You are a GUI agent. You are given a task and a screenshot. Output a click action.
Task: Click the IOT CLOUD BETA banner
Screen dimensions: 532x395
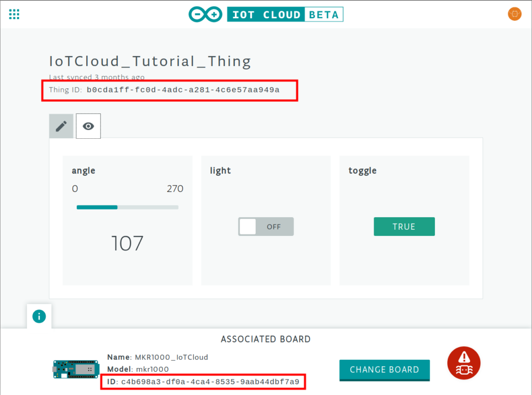[285, 15]
